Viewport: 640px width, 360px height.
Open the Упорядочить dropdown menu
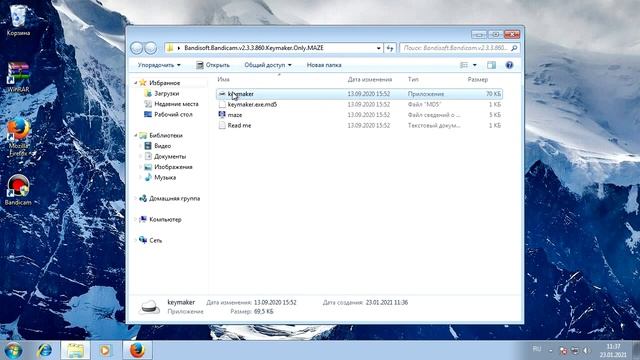[159, 65]
